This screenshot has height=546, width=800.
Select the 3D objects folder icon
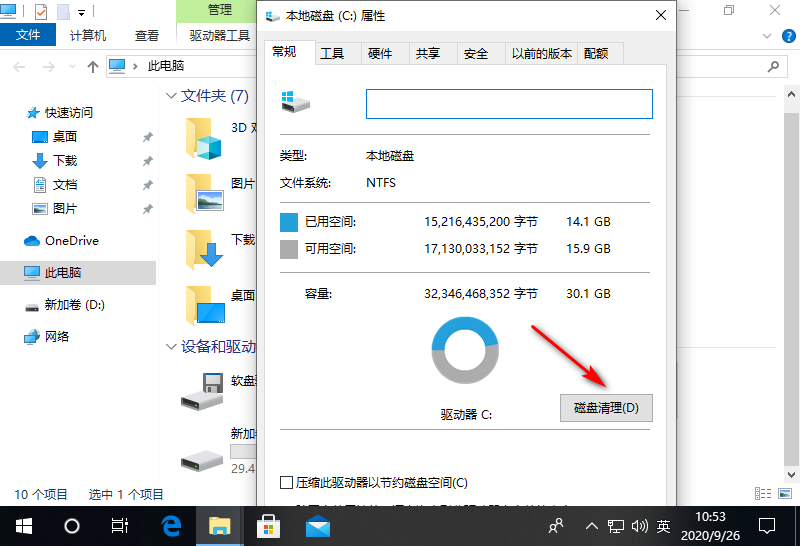point(204,138)
